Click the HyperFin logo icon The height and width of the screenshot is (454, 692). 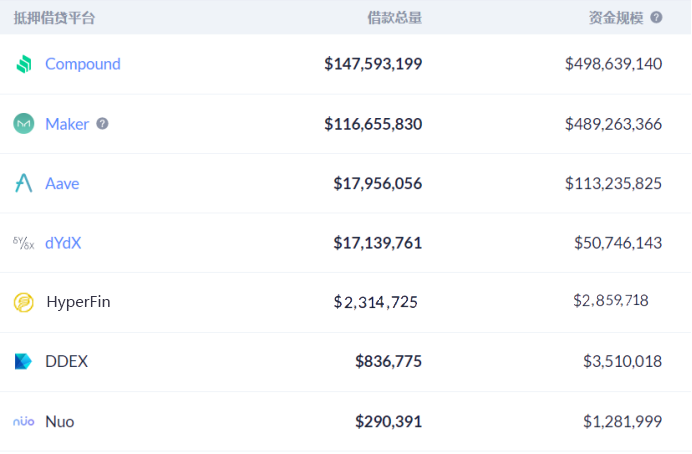point(24,302)
